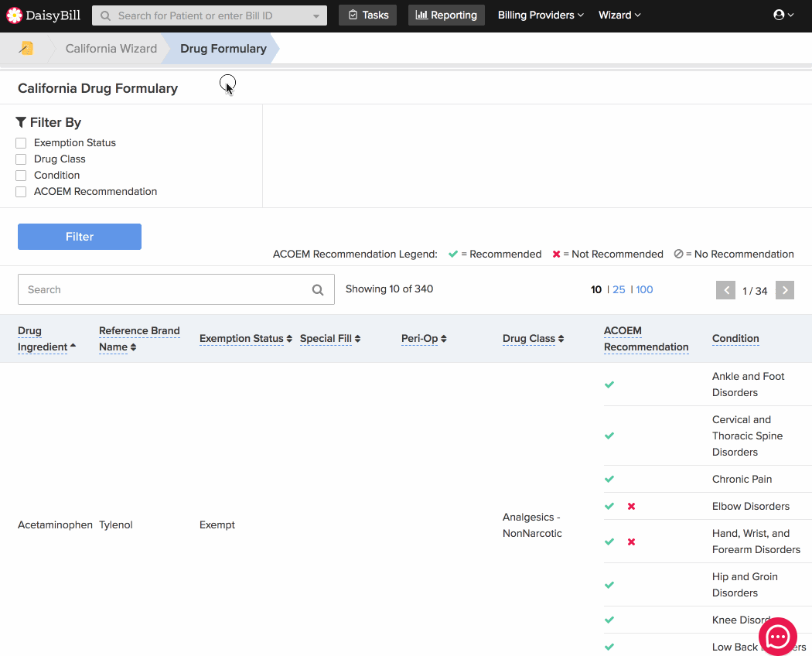Screen dimensions: 812x656
Task: Open the Reporting section
Action: [x=446, y=15]
